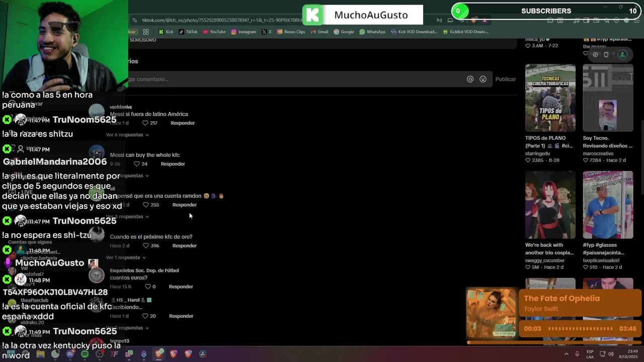The image size is (644, 362).
Task: Like the 'próximo kfc de oro' comment
Action: pos(146,246)
